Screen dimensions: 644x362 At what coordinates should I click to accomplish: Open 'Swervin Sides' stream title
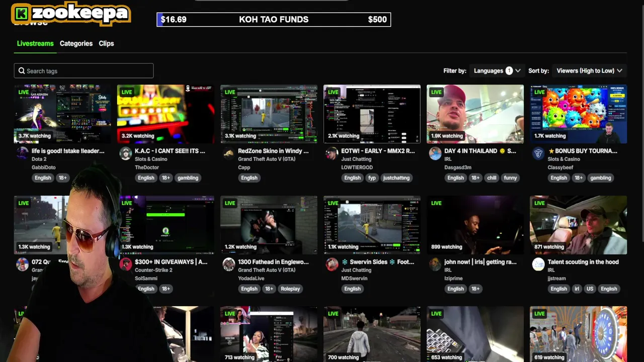[x=378, y=262]
